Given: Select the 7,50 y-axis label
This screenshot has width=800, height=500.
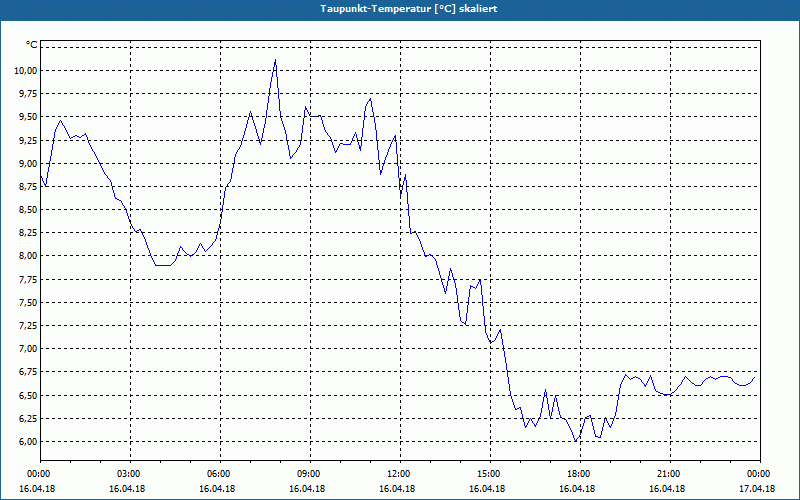Looking at the screenshot, I should coord(29,303).
